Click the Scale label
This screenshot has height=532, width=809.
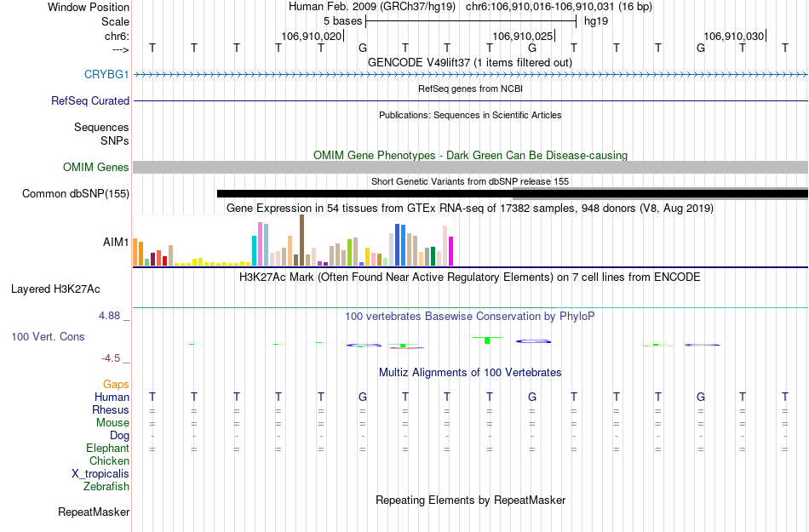point(115,21)
